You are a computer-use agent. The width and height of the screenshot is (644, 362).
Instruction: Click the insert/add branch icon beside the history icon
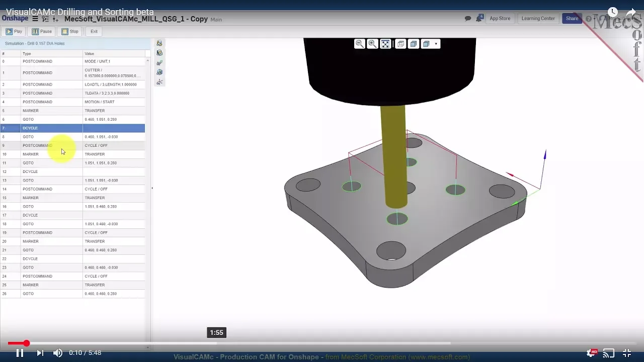55,19
